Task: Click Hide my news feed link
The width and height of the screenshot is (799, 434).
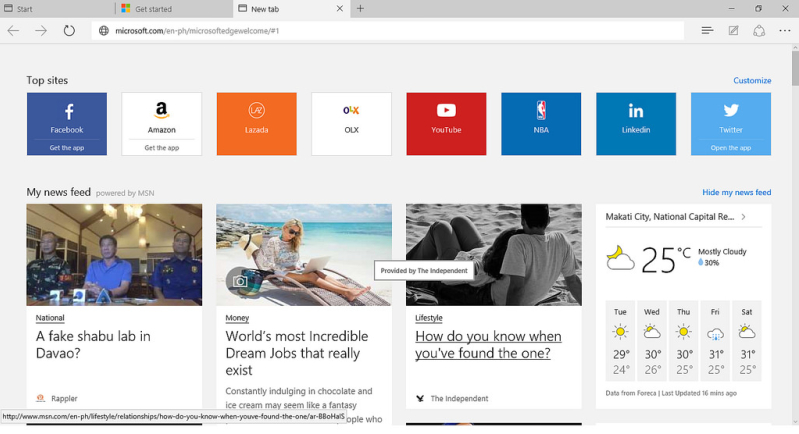Action: 736,192
